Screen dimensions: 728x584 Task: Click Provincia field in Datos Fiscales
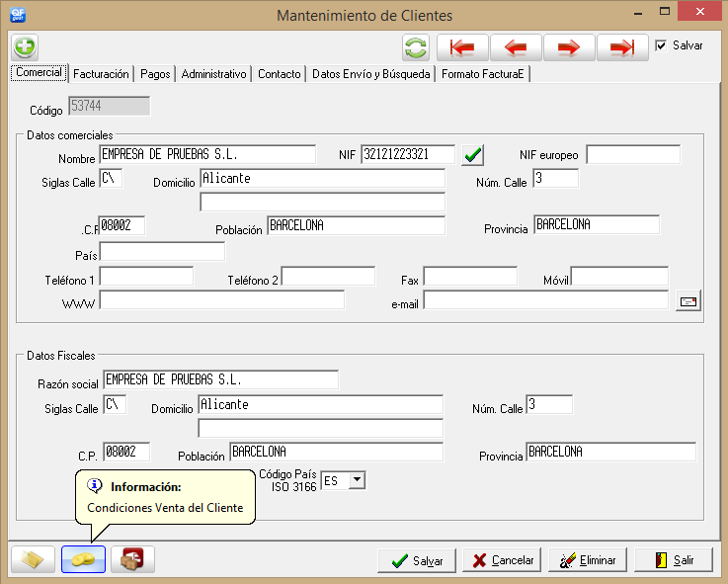tap(611, 452)
